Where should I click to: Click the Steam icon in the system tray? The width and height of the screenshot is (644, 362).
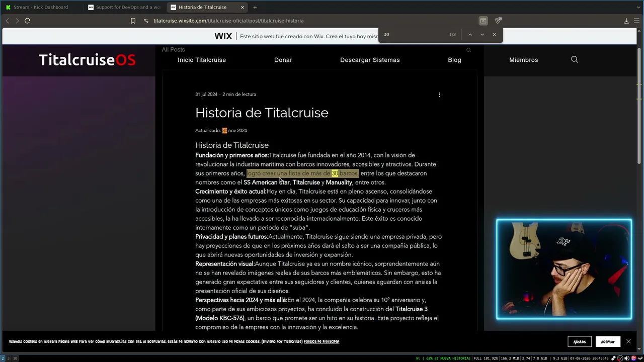coord(639,358)
